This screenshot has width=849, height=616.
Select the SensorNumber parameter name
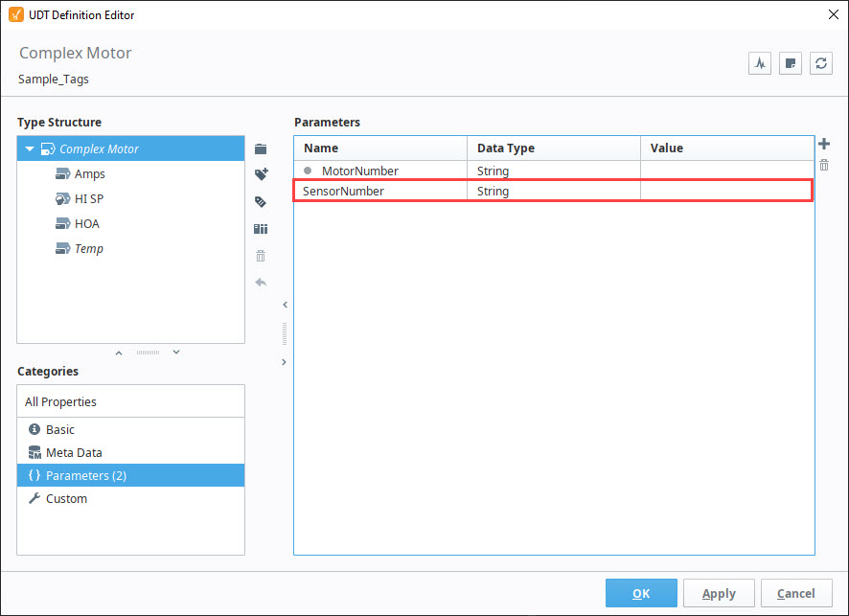[x=343, y=191]
